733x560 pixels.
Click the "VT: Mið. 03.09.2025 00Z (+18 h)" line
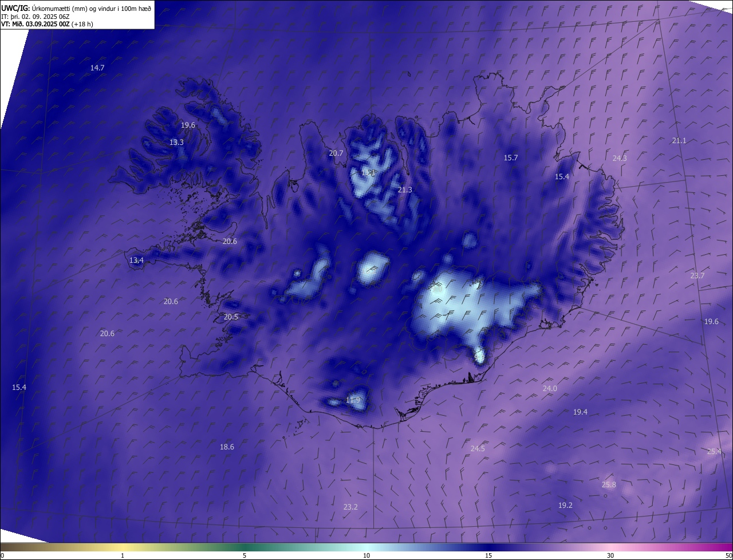(46, 24)
